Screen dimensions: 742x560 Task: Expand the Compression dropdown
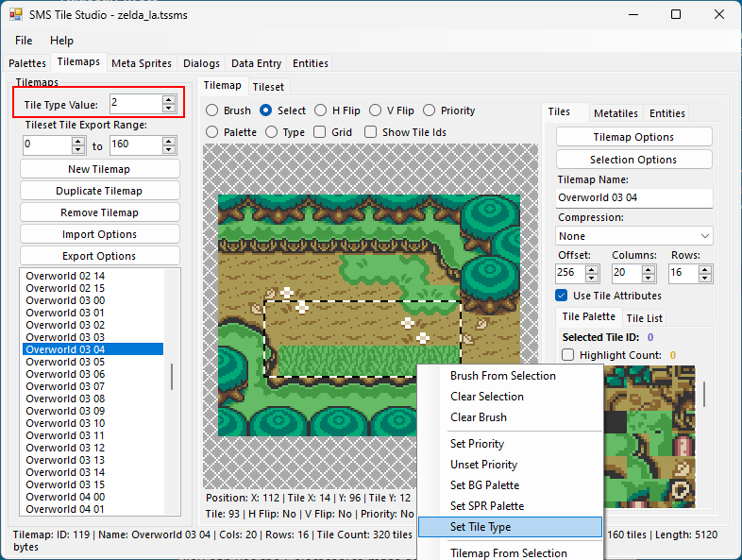705,236
